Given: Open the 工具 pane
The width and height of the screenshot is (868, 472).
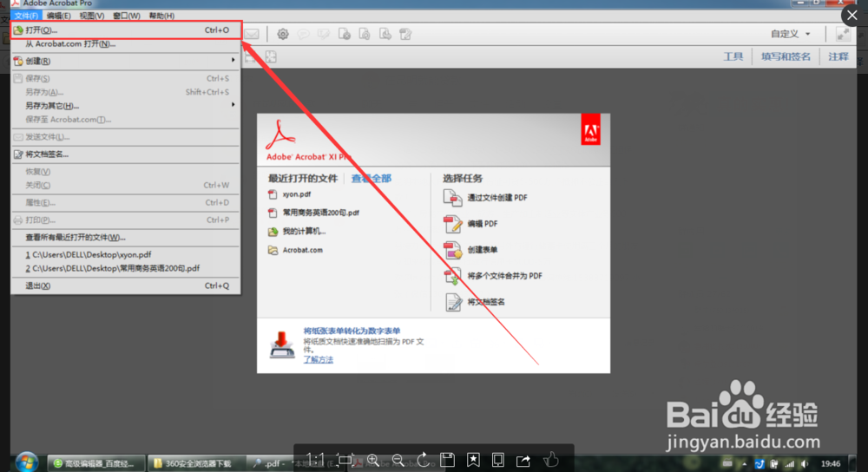Looking at the screenshot, I should pos(733,56).
